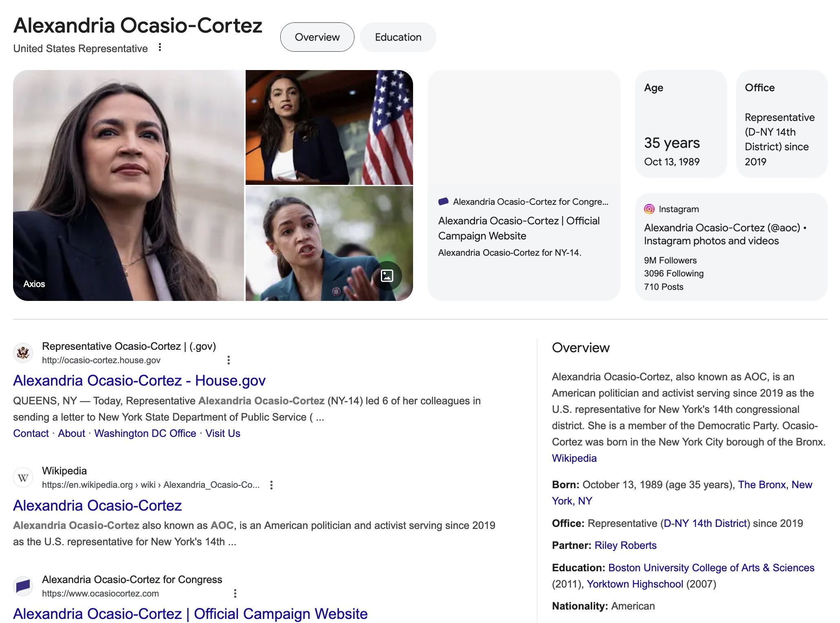Screen dimensions: 840x623
Task: Click the Instagram logo icon
Action: click(x=649, y=209)
